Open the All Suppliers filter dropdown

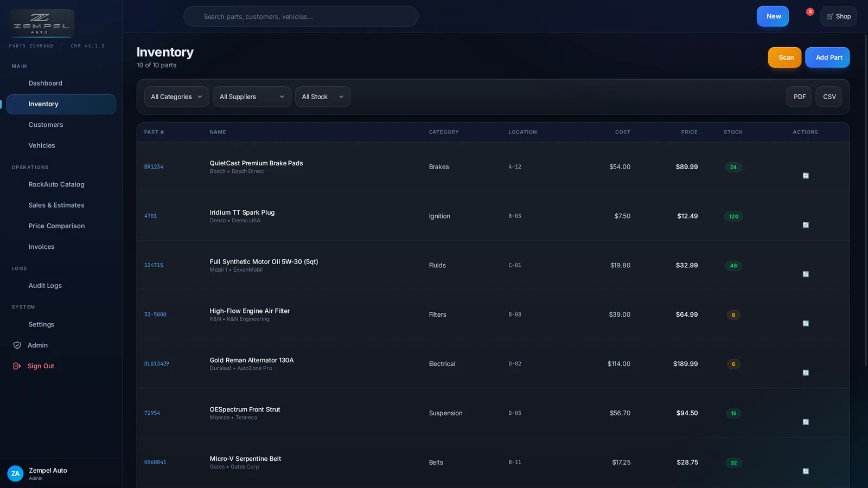(x=252, y=97)
